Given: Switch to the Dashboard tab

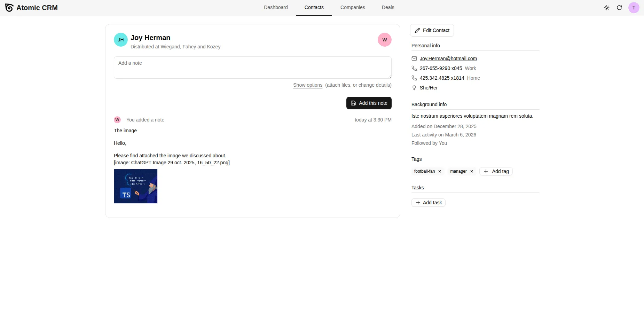Looking at the screenshot, I should [275, 7].
